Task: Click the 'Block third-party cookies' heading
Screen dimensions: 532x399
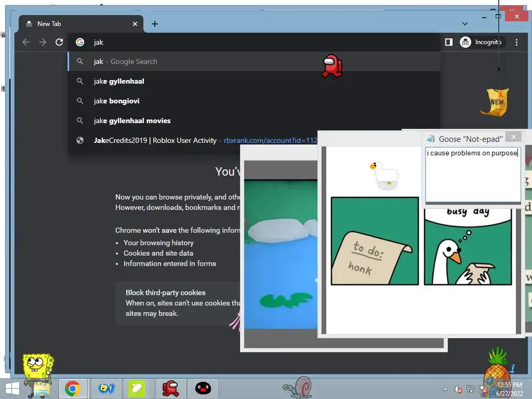Action: (x=166, y=292)
